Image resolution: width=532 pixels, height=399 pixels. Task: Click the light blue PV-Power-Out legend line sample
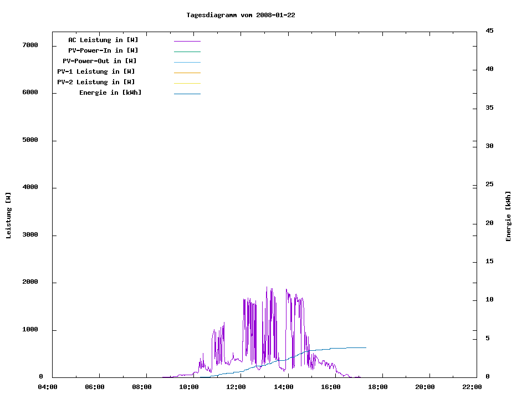click(x=187, y=62)
